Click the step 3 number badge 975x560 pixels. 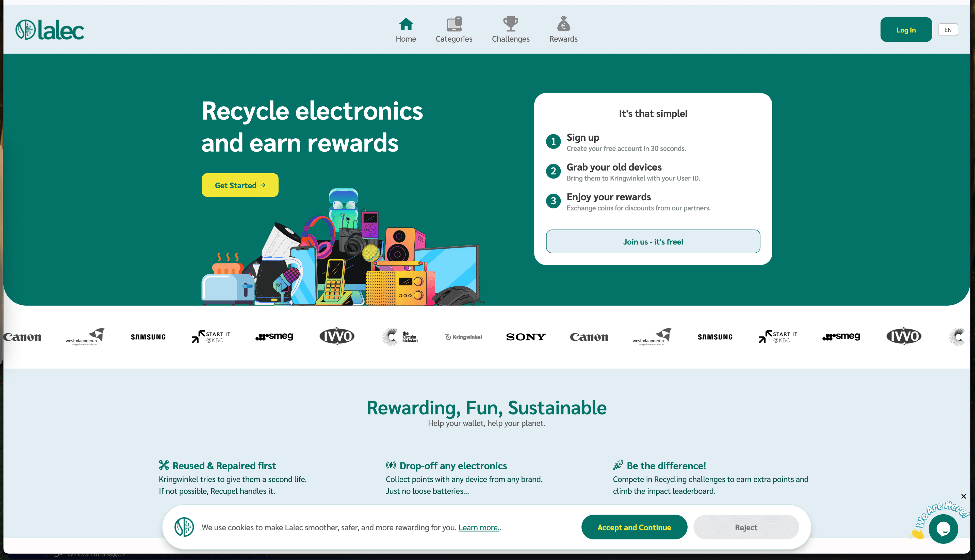(553, 201)
